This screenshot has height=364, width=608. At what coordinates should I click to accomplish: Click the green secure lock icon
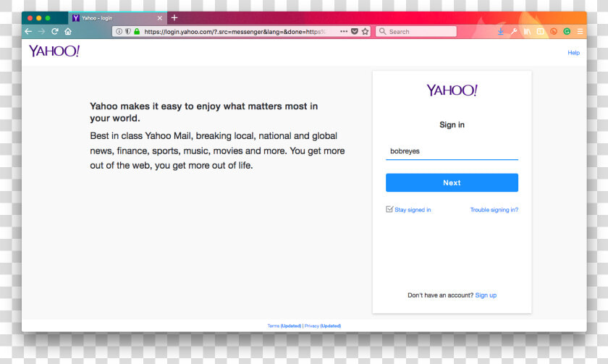pos(137,31)
